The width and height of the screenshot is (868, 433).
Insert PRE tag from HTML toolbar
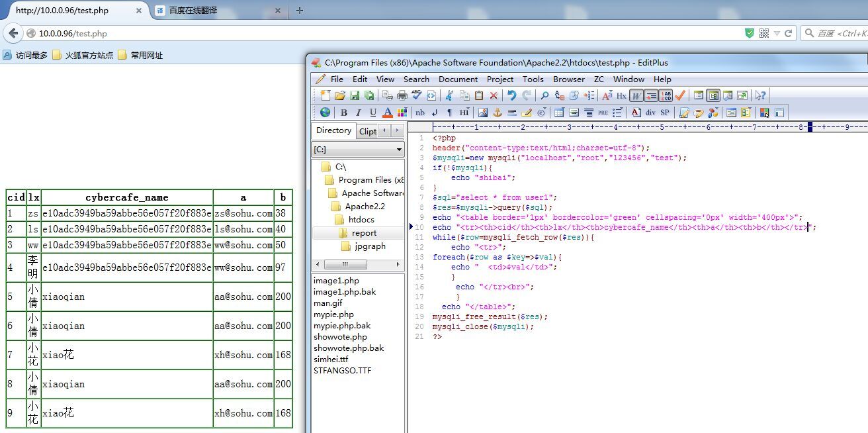[x=603, y=113]
